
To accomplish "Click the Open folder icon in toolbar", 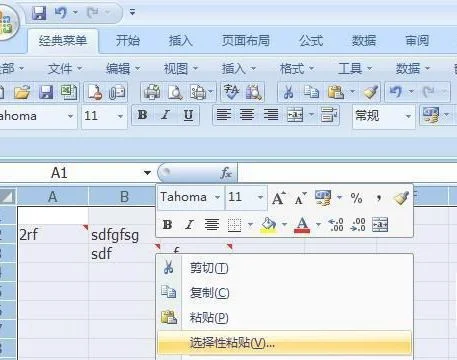I will 22,92.
